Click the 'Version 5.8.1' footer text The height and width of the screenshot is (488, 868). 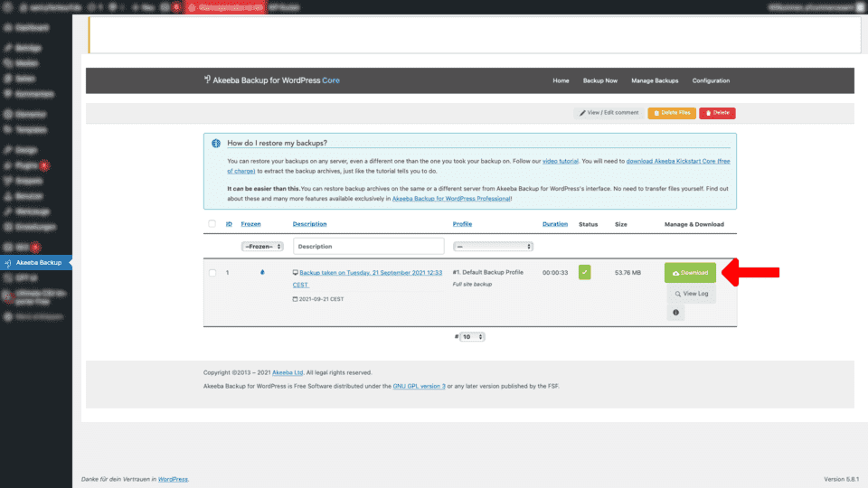[842, 479]
